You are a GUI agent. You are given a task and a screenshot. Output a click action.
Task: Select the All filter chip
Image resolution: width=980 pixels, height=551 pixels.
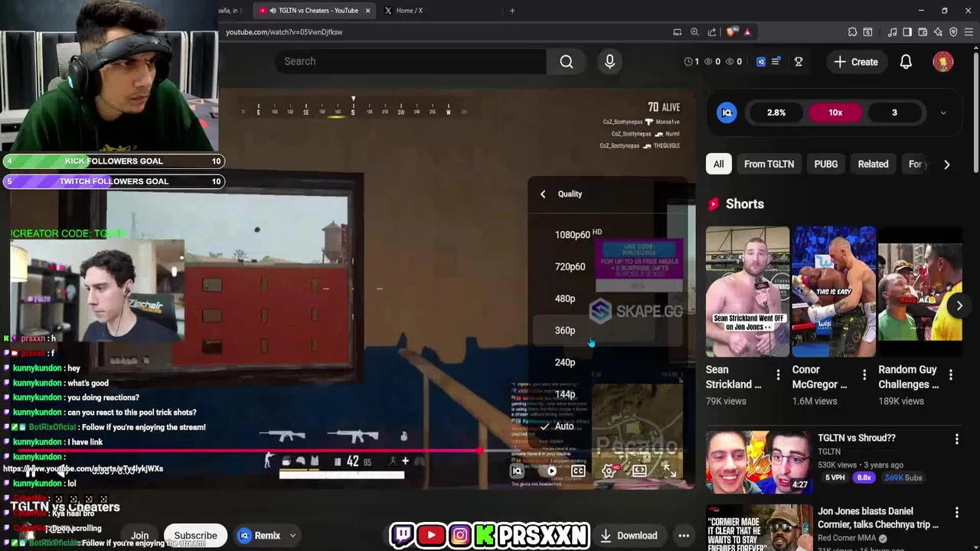click(718, 164)
